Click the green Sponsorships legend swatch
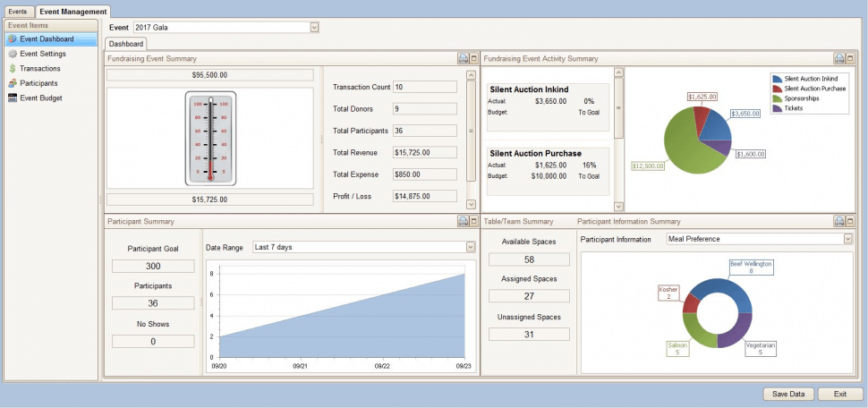 coord(777,98)
